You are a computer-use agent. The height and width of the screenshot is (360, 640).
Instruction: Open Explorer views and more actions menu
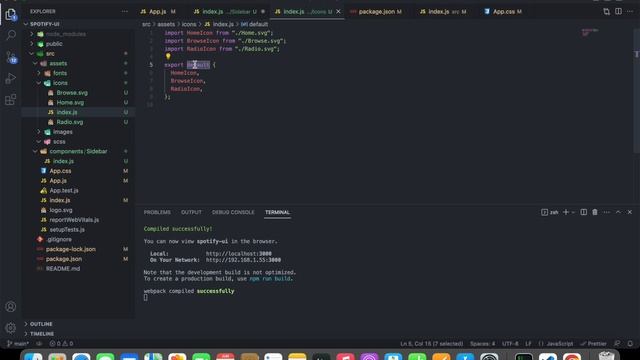tap(124, 11)
